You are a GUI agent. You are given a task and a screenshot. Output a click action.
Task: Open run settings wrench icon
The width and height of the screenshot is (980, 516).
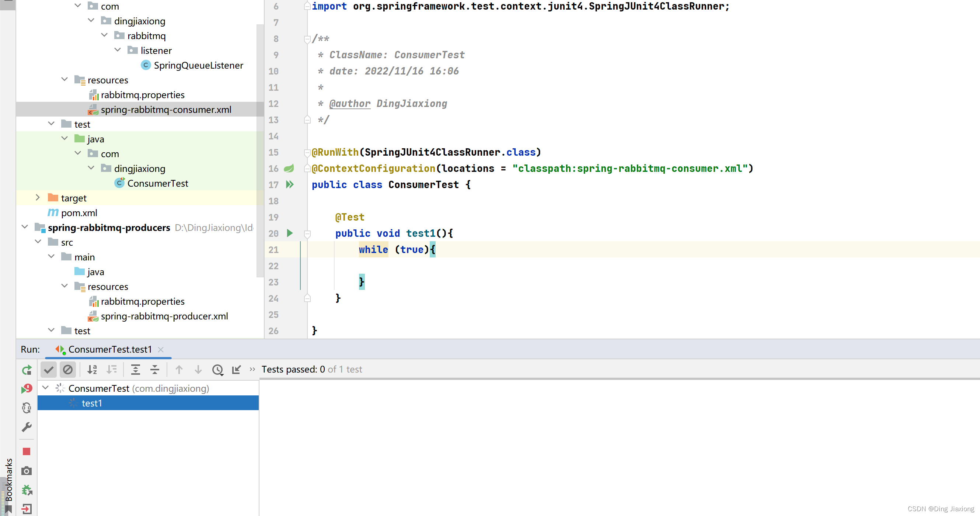point(27,427)
